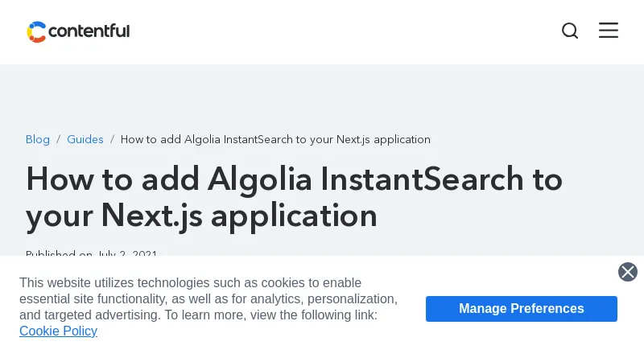Image resolution: width=644 pixels, height=362 pixels.
Task: Click the current-page breadcrumb article title
Action: pyautogui.click(x=275, y=139)
